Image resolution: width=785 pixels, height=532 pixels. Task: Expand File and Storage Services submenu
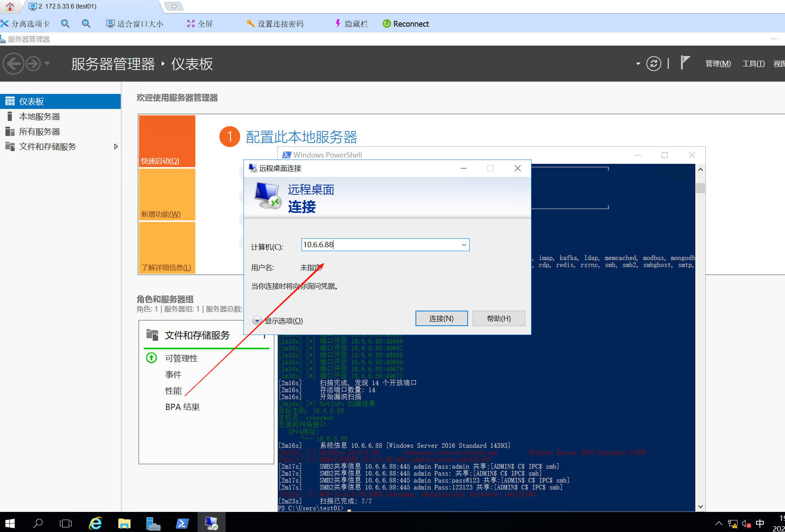click(116, 146)
